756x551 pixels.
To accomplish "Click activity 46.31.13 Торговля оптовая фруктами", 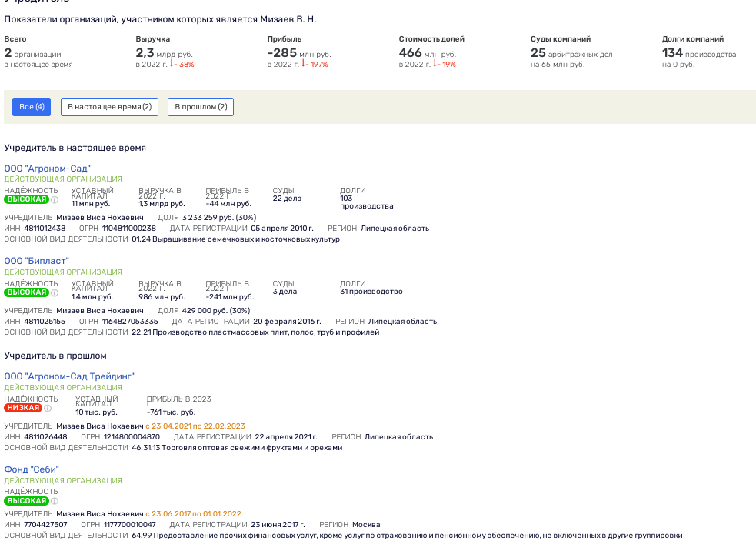I will click(x=237, y=448).
